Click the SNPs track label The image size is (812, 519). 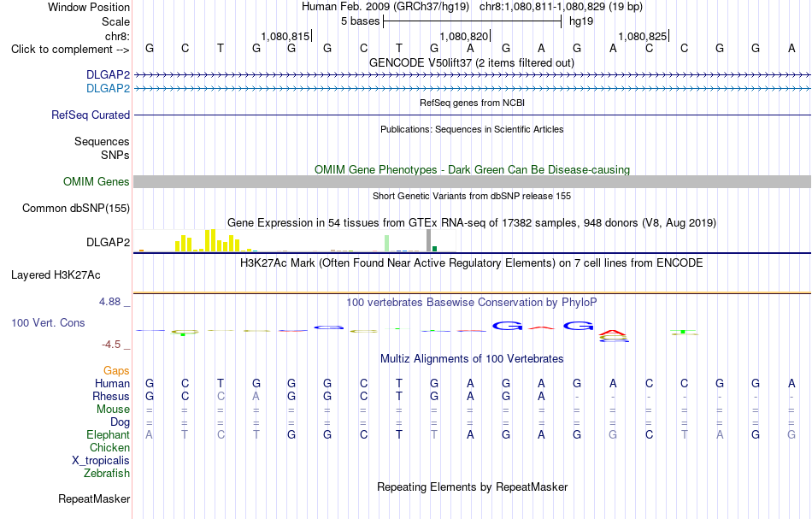pyautogui.click(x=115, y=155)
